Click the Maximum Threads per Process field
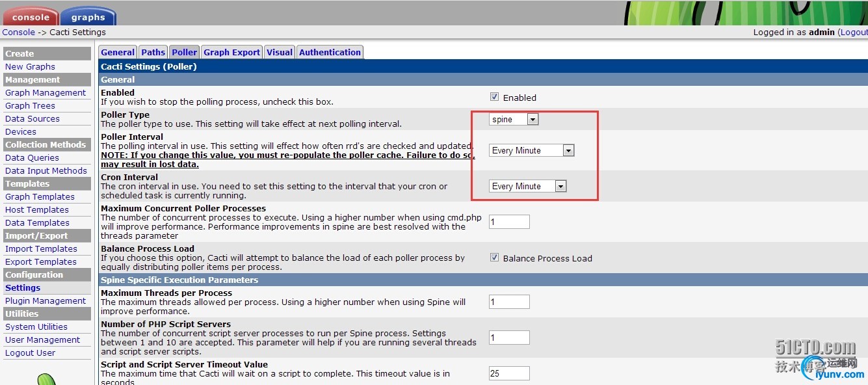 (x=509, y=302)
